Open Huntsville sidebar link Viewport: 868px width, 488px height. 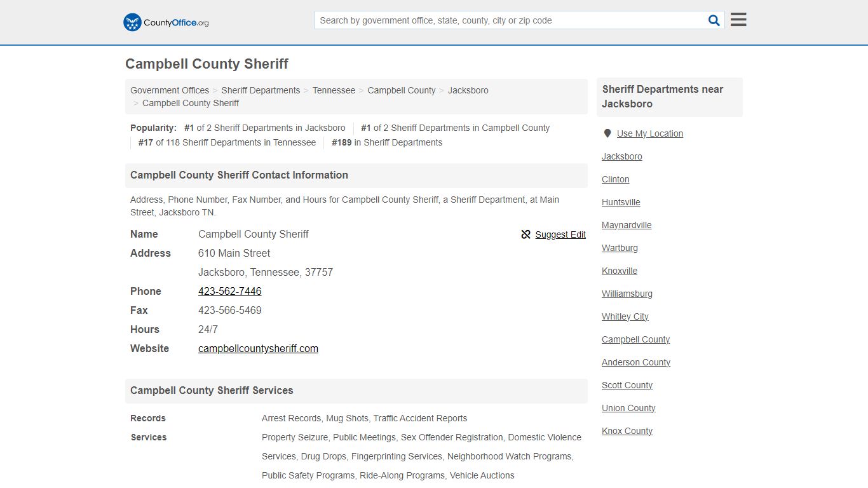point(621,202)
